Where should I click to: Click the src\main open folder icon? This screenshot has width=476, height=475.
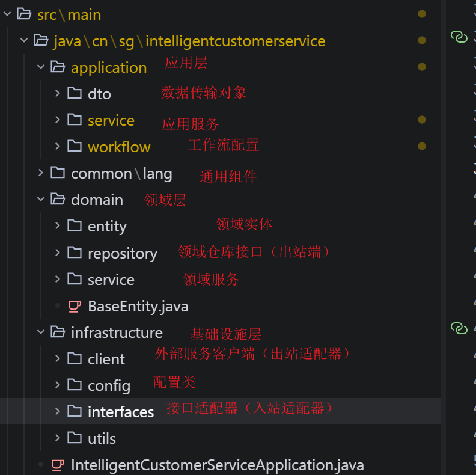[x=24, y=14]
